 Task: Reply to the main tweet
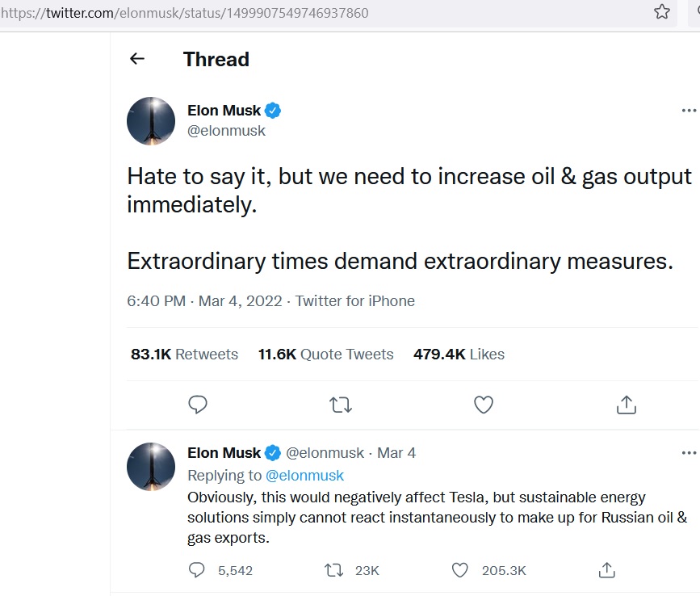click(x=198, y=405)
